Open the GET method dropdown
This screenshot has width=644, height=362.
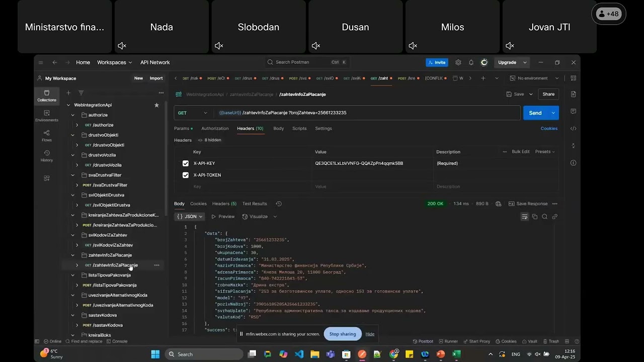click(x=193, y=113)
